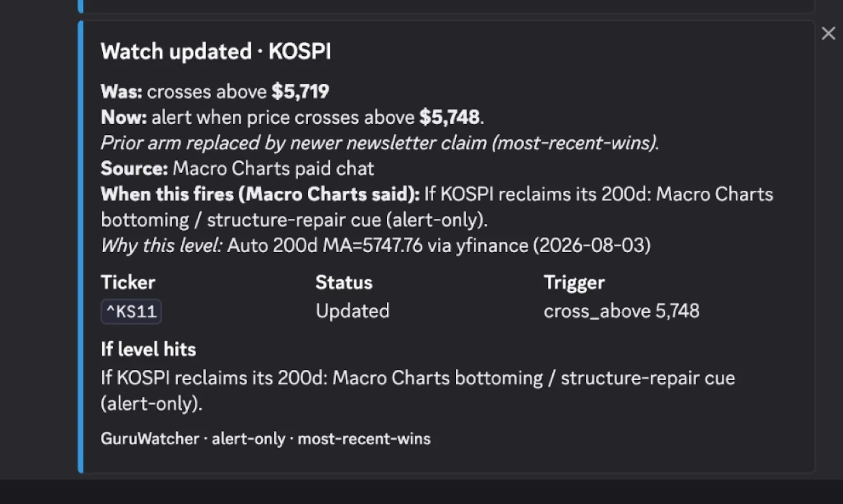Click the Now: alert when price line
The width and height of the screenshot is (843, 504).
[292, 117]
